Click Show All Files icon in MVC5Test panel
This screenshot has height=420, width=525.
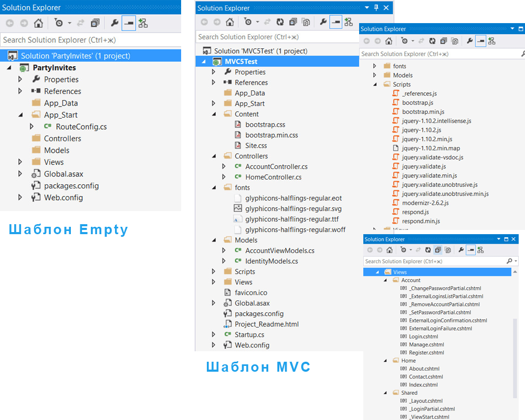pyautogui.click(x=306, y=22)
